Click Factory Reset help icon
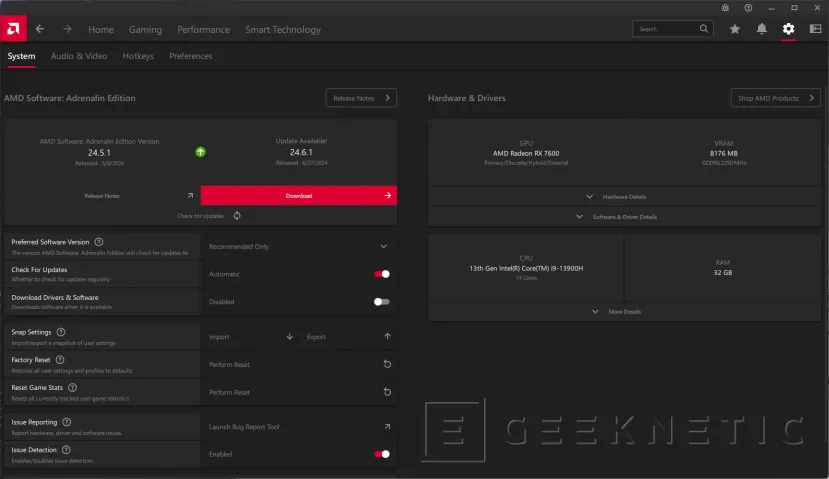The image size is (829, 479). [60, 360]
